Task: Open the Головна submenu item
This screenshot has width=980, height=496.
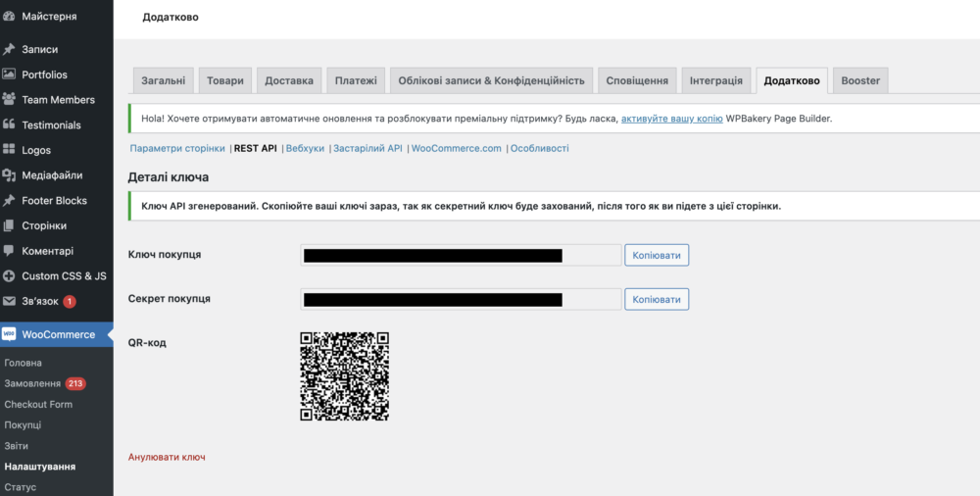Action: pos(24,363)
